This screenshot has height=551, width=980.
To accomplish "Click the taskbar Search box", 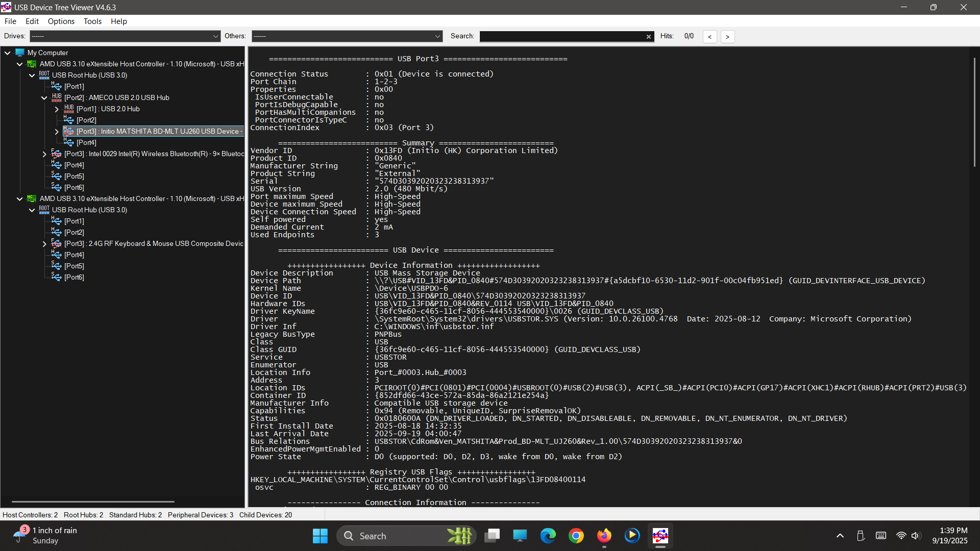I will pyautogui.click(x=406, y=536).
